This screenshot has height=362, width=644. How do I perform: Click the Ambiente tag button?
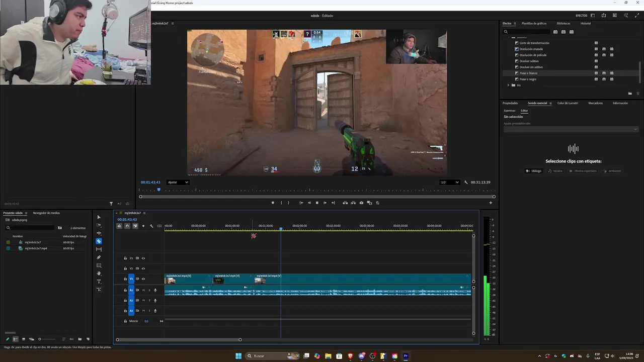[613, 171]
